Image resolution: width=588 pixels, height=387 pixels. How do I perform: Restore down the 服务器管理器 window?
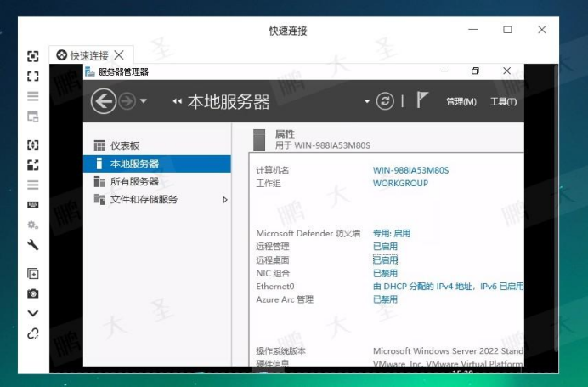tap(475, 71)
